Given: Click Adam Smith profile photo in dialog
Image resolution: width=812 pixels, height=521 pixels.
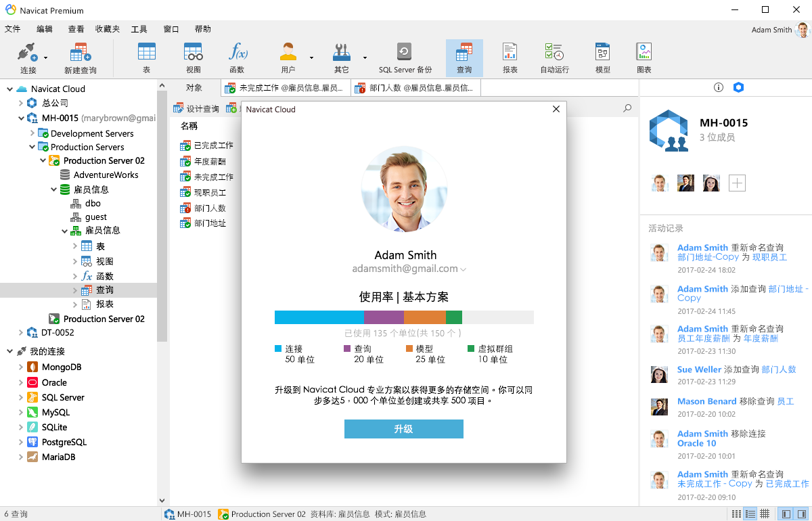Looking at the screenshot, I should (x=404, y=189).
